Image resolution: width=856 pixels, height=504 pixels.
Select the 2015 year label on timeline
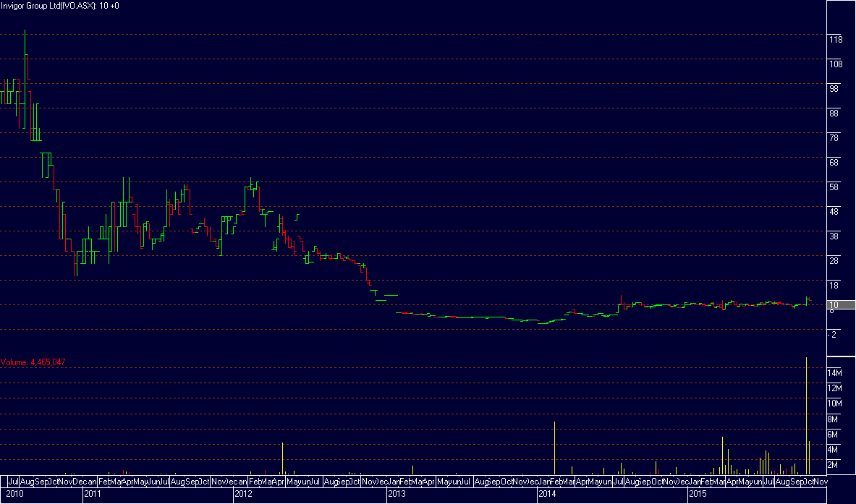(698, 494)
